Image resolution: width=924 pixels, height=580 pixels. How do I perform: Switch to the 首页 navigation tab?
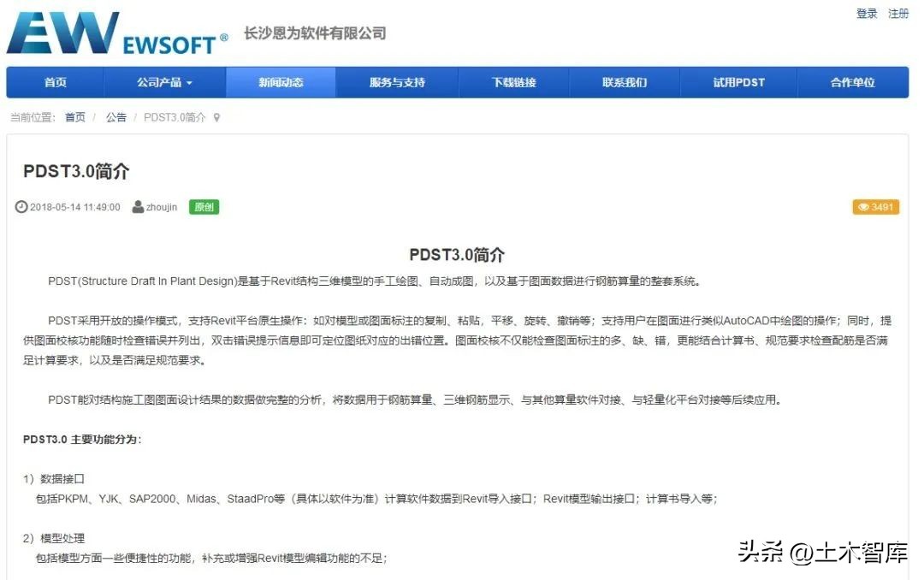(x=54, y=82)
